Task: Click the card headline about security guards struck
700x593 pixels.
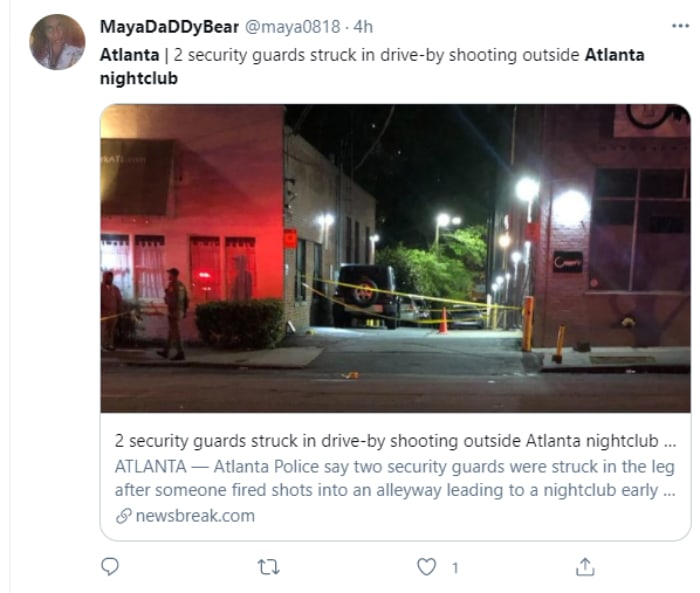Action: (395, 441)
